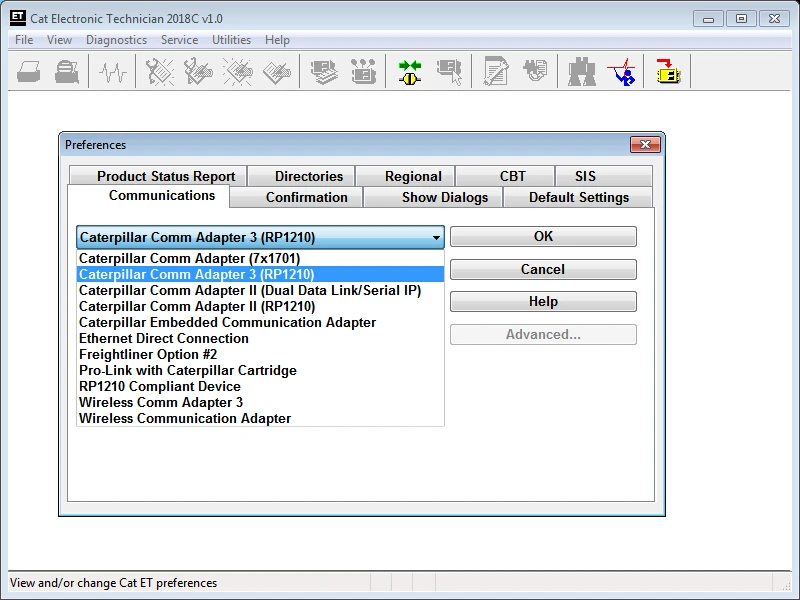Click the green arrows Connect icon

[x=410, y=71]
